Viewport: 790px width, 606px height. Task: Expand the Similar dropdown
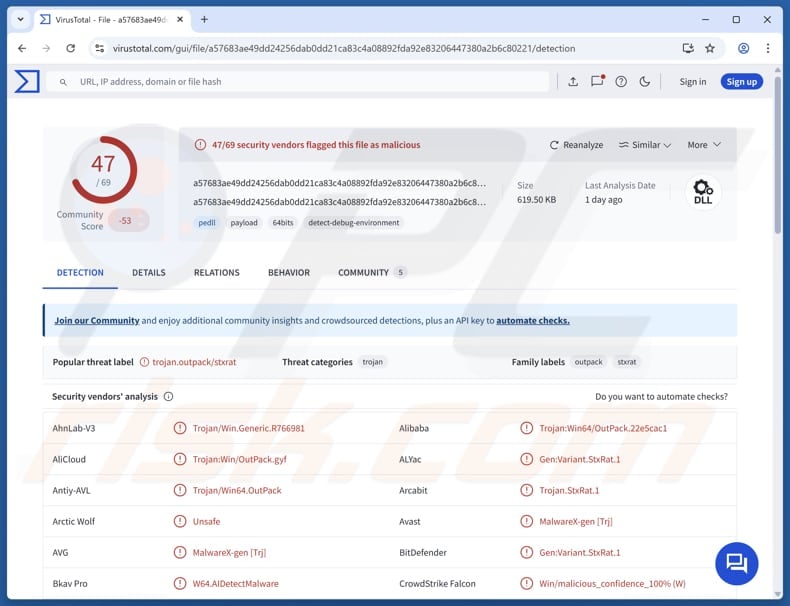point(645,145)
